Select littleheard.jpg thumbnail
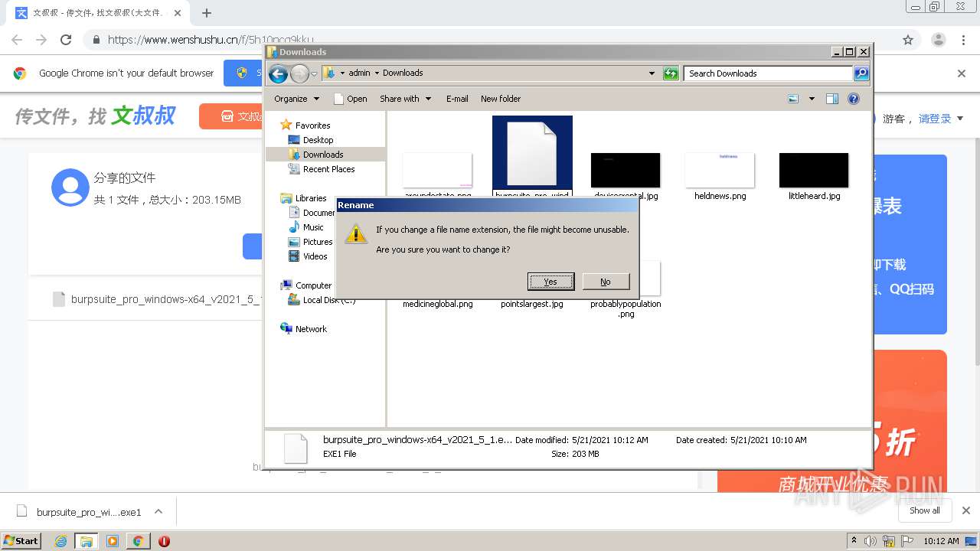The width and height of the screenshot is (980, 551). click(x=814, y=170)
